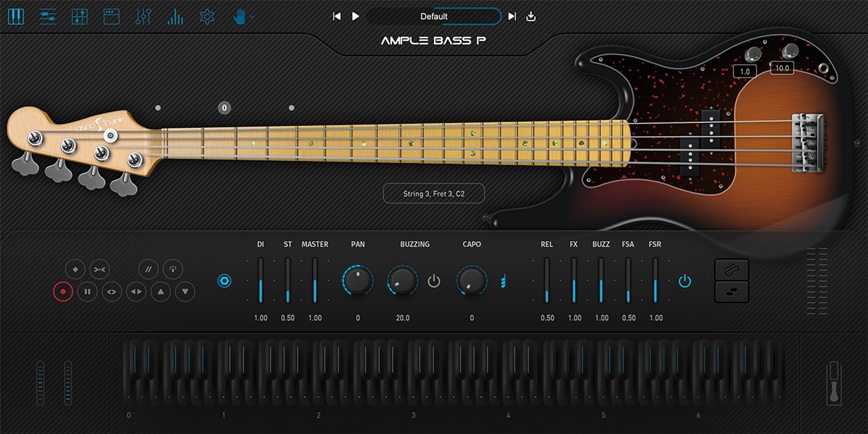Click the play preview button
868x434 pixels.
pyautogui.click(x=355, y=16)
